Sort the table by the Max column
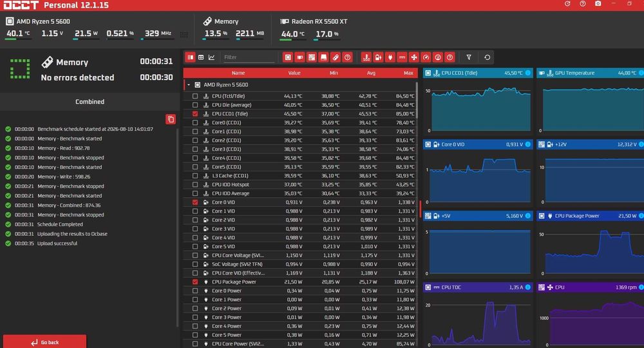Viewport: 644px width, 348px height. tap(408, 73)
